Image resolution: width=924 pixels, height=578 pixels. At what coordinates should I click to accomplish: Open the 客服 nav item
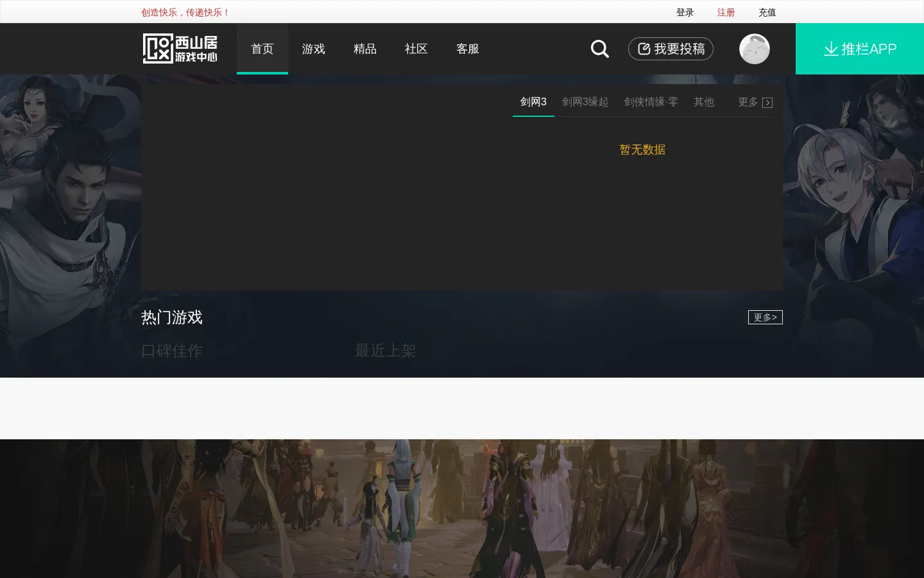(x=468, y=49)
